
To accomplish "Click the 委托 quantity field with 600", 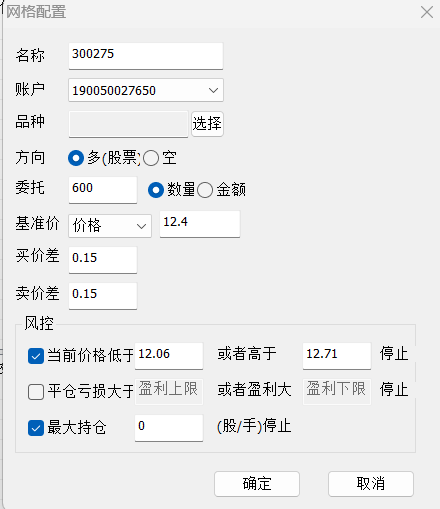I will pos(103,190).
